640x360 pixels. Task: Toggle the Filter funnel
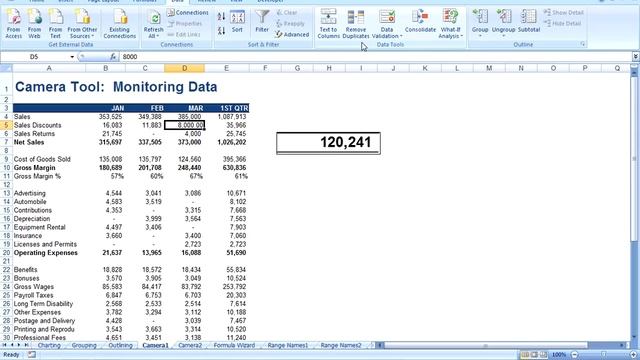pyautogui.click(x=262, y=21)
